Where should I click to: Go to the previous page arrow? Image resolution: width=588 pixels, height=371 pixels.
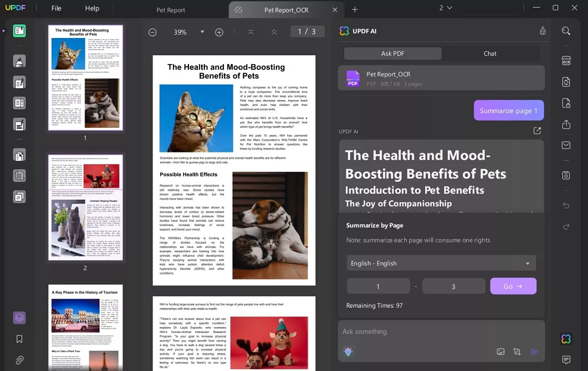pyautogui.click(x=274, y=32)
